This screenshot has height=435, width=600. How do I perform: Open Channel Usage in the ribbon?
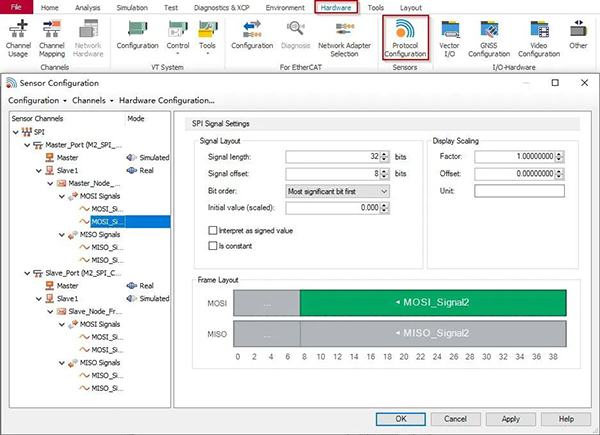pos(18,38)
